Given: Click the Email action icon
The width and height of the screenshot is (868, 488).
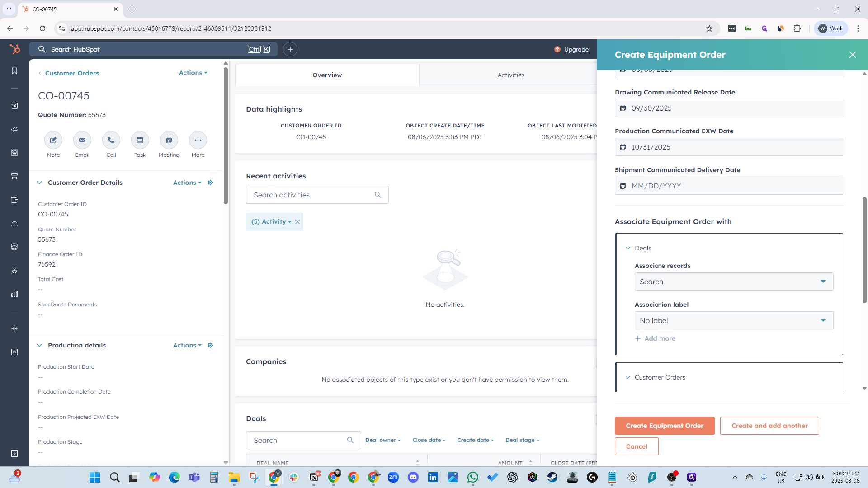Looking at the screenshot, I should (x=82, y=140).
